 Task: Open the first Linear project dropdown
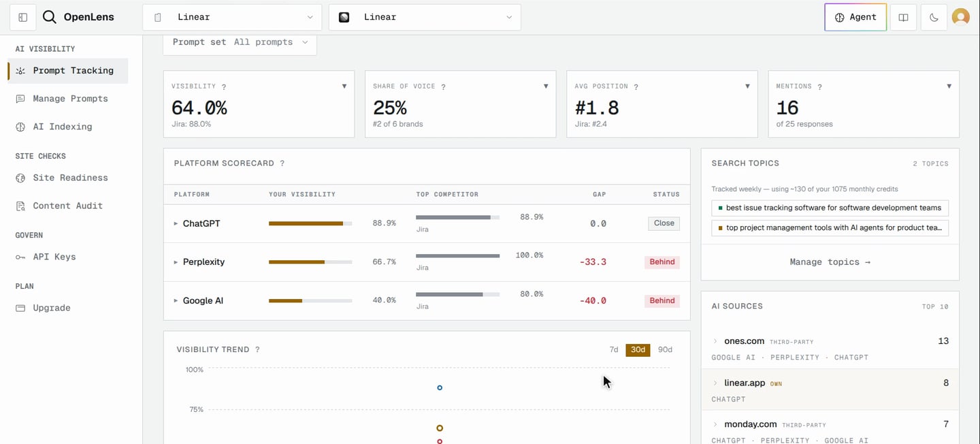pyautogui.click(x=231, y=18)
